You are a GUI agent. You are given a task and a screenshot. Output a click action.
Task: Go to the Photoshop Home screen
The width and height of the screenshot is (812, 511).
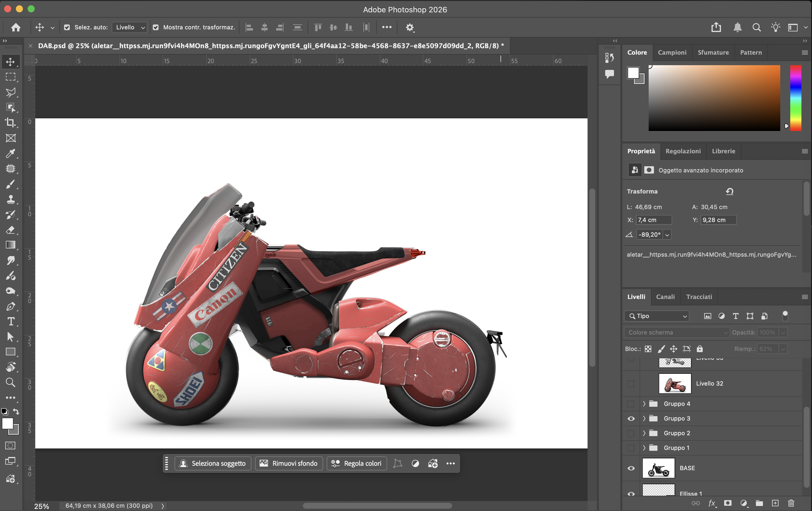click(x=16, y=27)
